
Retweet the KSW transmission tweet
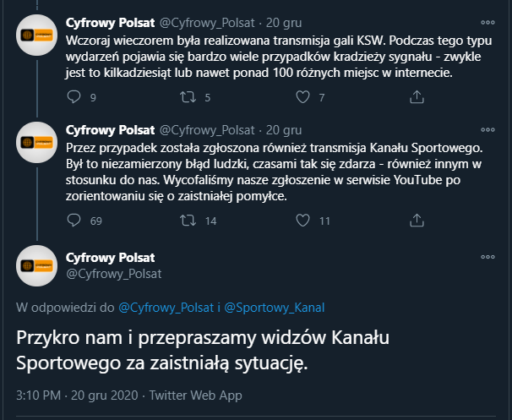189,97
